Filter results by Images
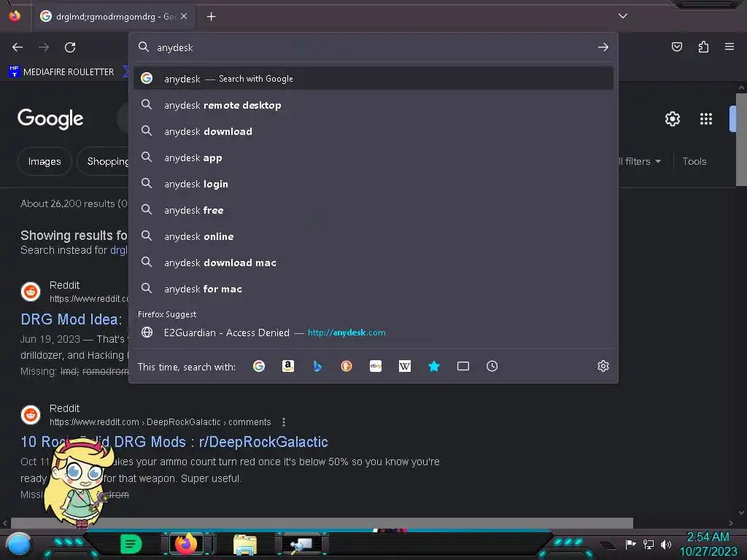The image size is (747, 560). tap(44, 161)
